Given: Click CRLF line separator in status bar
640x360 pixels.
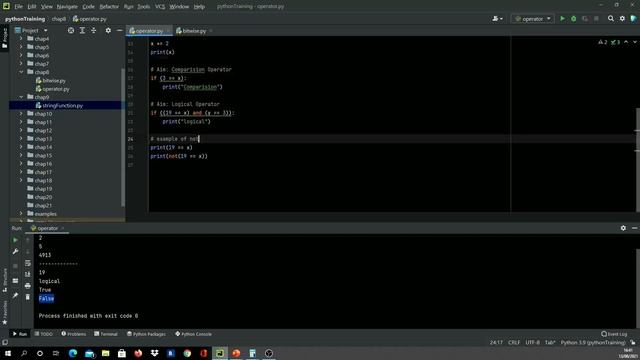Looking at the screenshot, I should (514, 342).
